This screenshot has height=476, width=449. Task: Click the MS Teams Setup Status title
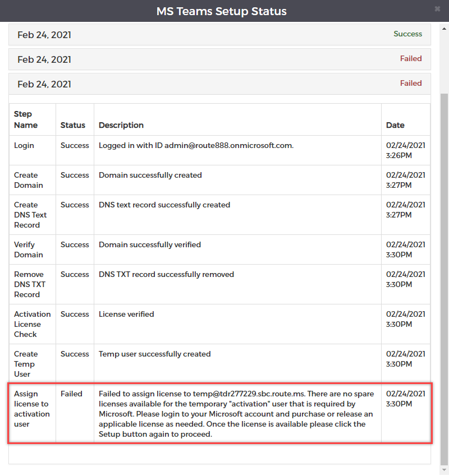click(222, 11)
